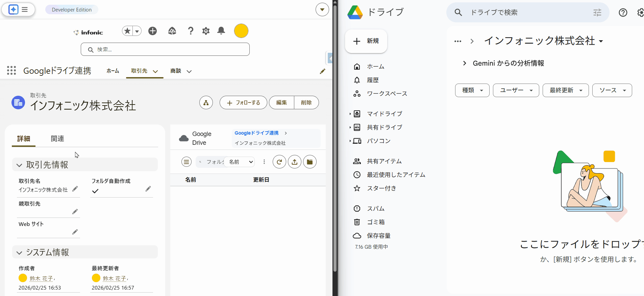Toggle the フォルダ自動作成 checkbox
Image resolution: width=644 pixels, height=296 pixels.
pyautogui.click(x=95, y=191)
